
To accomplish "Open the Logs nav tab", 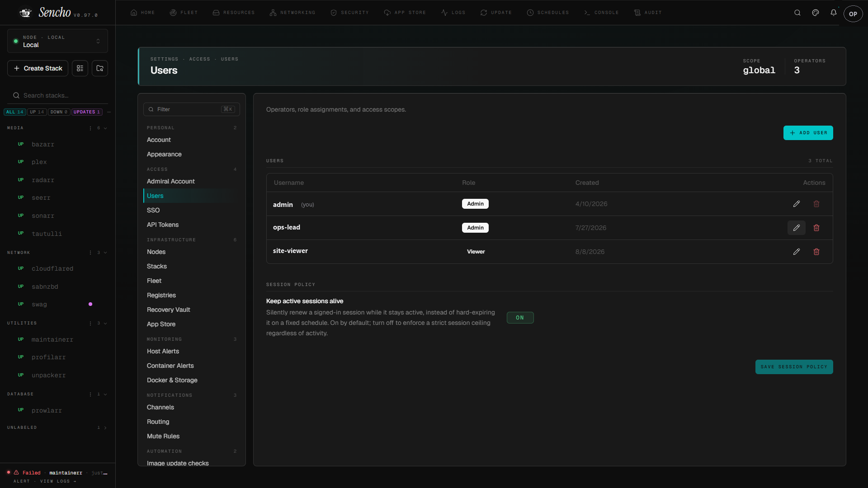I will [453, 13].
